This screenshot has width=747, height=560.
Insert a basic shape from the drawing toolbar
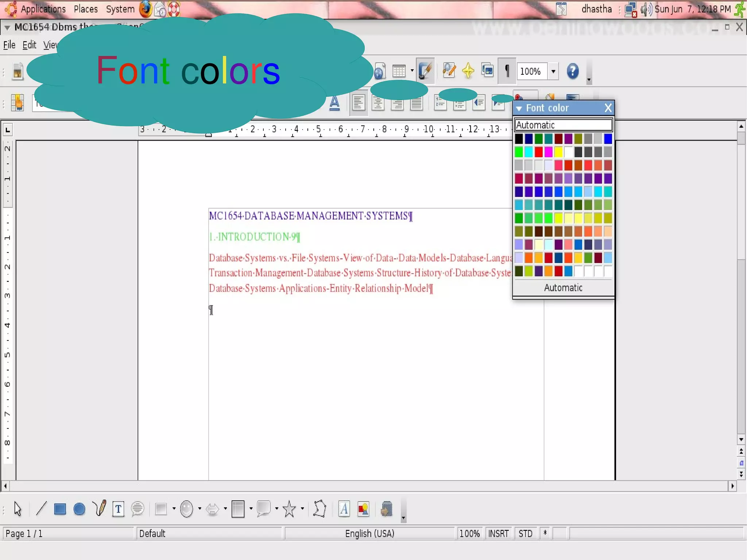[160, 509]
